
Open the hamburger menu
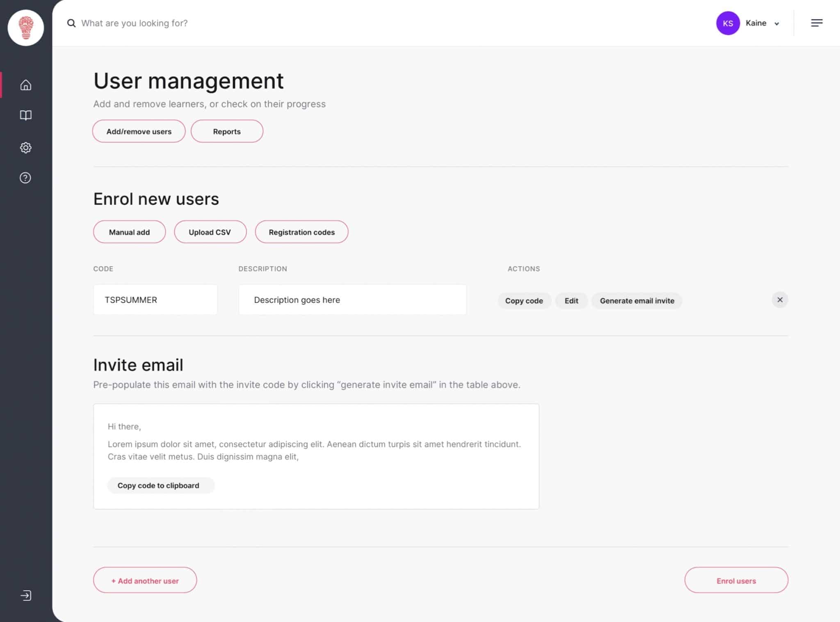pyautogui.click(x=817, y=23)
